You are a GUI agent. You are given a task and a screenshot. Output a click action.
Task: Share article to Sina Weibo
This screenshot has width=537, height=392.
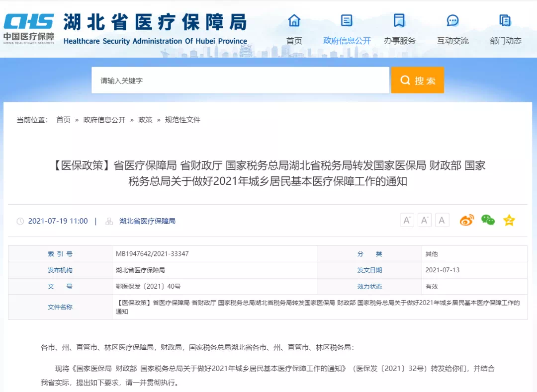[x=466, y=220]
